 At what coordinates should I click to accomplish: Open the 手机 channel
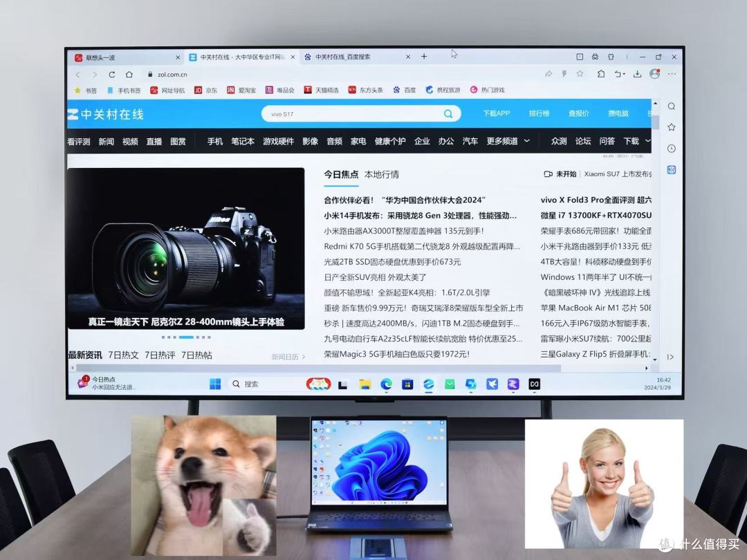215,142
